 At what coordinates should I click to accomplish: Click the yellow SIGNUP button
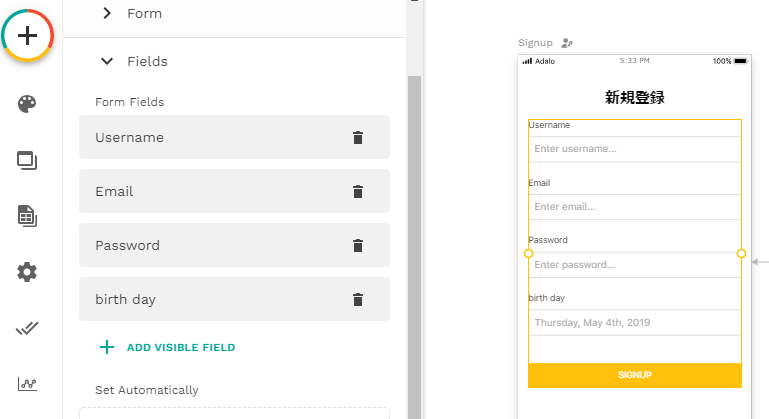(635, 375)
